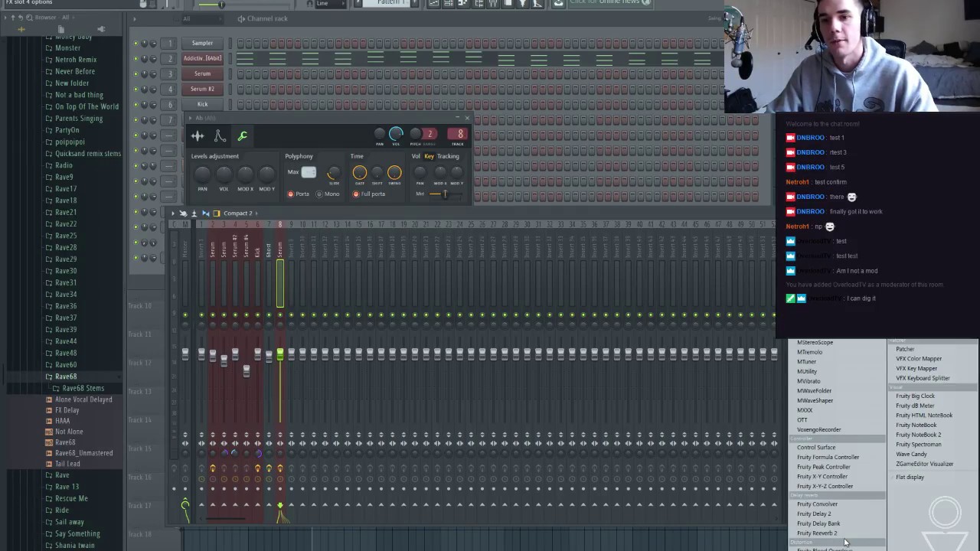Enable the Porta option
The height and width of the screenshot is (551, 980).
click(299, 194)
